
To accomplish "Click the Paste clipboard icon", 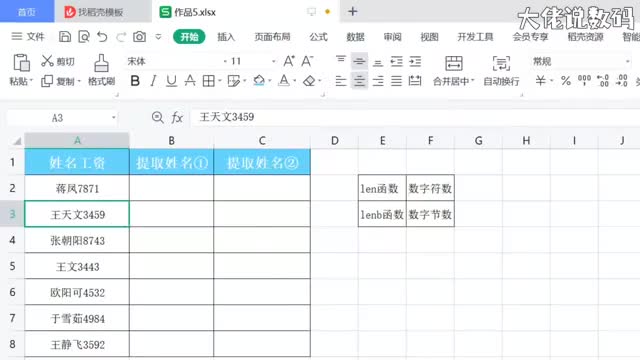I will tap(21, 63).
